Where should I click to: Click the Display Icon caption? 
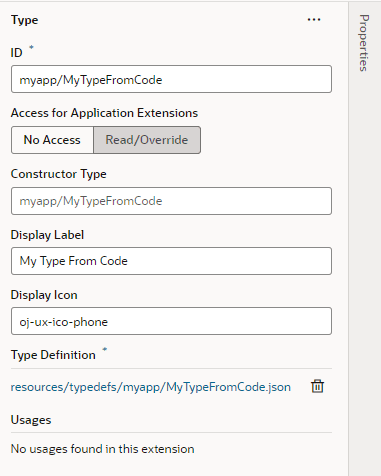click(x=44, y=295)
